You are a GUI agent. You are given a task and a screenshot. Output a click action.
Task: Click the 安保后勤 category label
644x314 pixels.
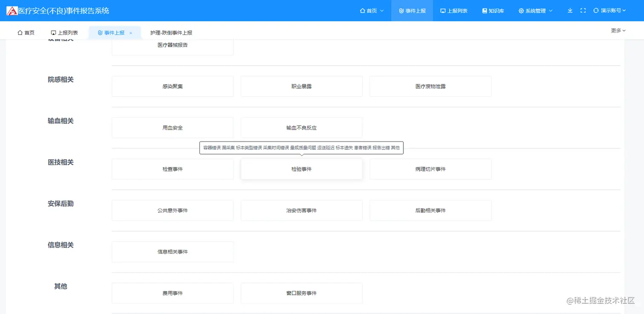tap(60, 204)
